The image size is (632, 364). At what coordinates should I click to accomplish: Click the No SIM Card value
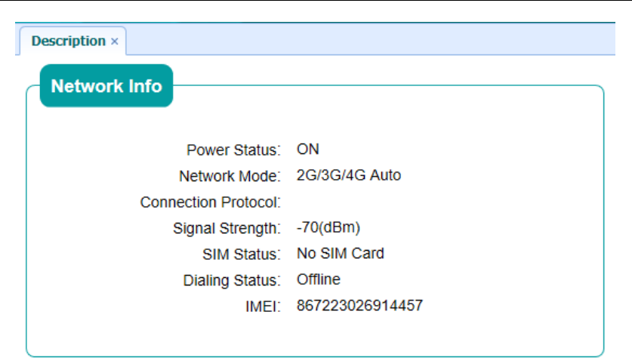(x=340, y=253)
